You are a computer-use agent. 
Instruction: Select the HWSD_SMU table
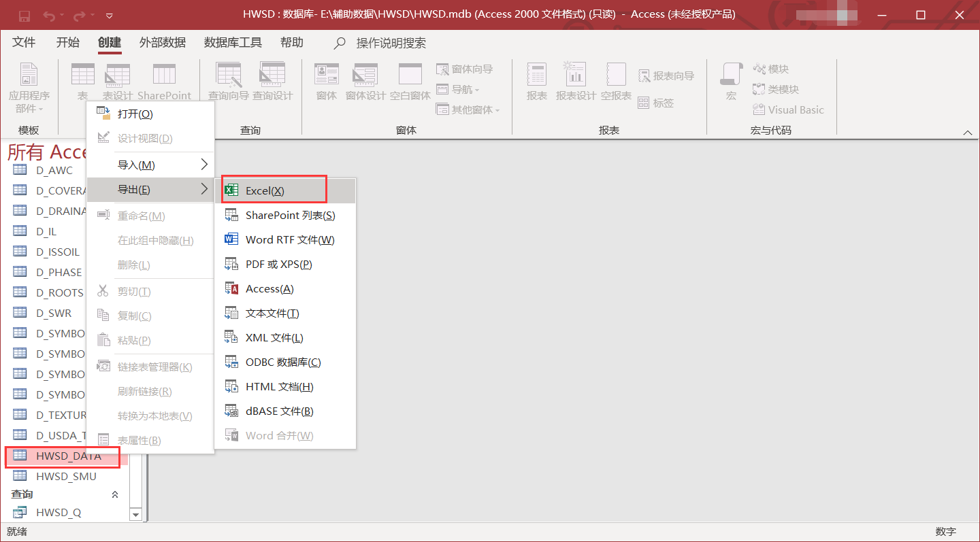pyautogui.click(x=65, y=477)
